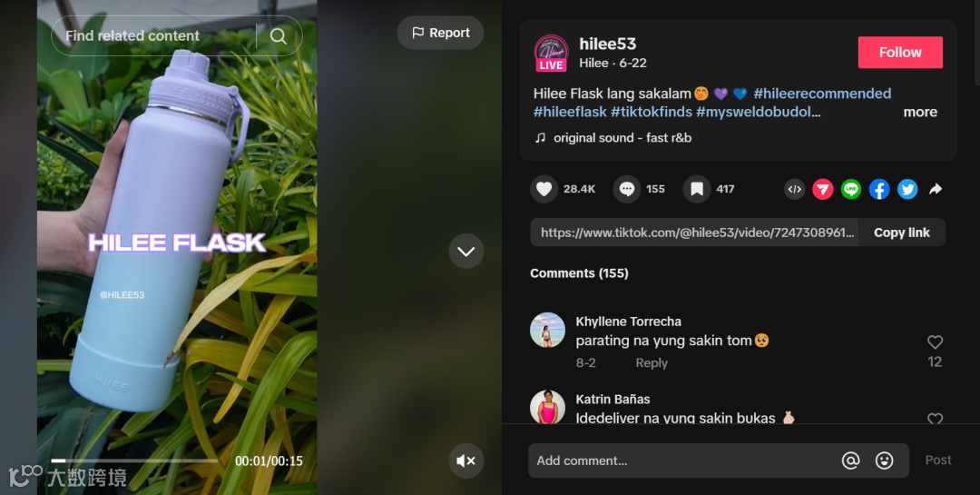Open more share options arrow
This screenshot has height=495, width=980.
pyautogui.click(x=936, y=189)
